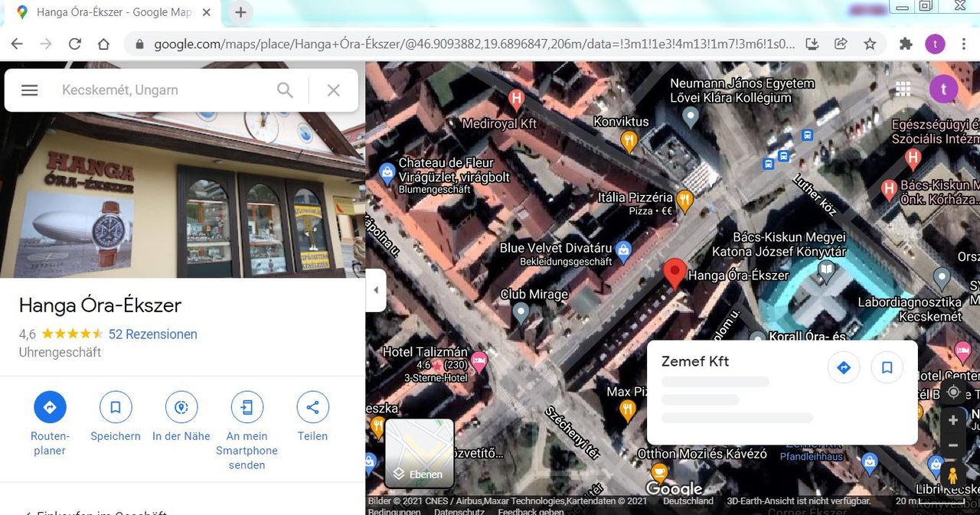Open the Chrome extensions puzzle menu
Screen dimensions: 980x515
906,44
